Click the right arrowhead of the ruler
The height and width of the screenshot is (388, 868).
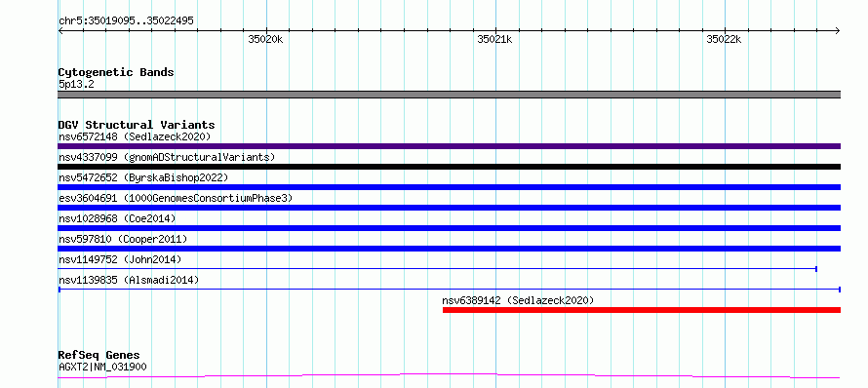coord(838,30)
